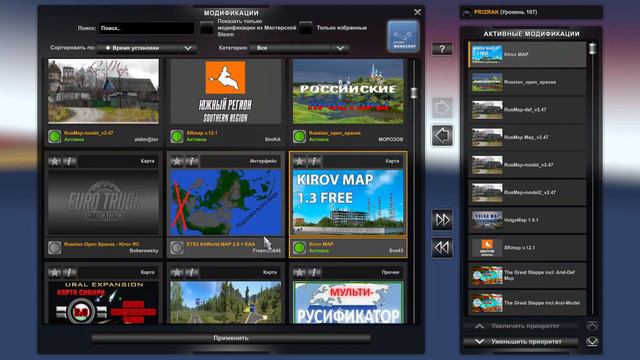Toggle the SRmap v.12.1 green activation indicator

point(177,136)
